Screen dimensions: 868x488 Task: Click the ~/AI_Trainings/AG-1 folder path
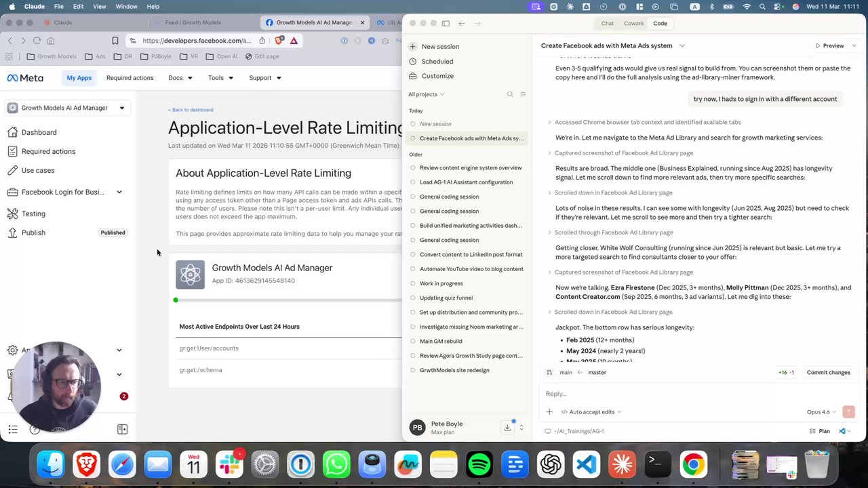(x=574, y=431)
